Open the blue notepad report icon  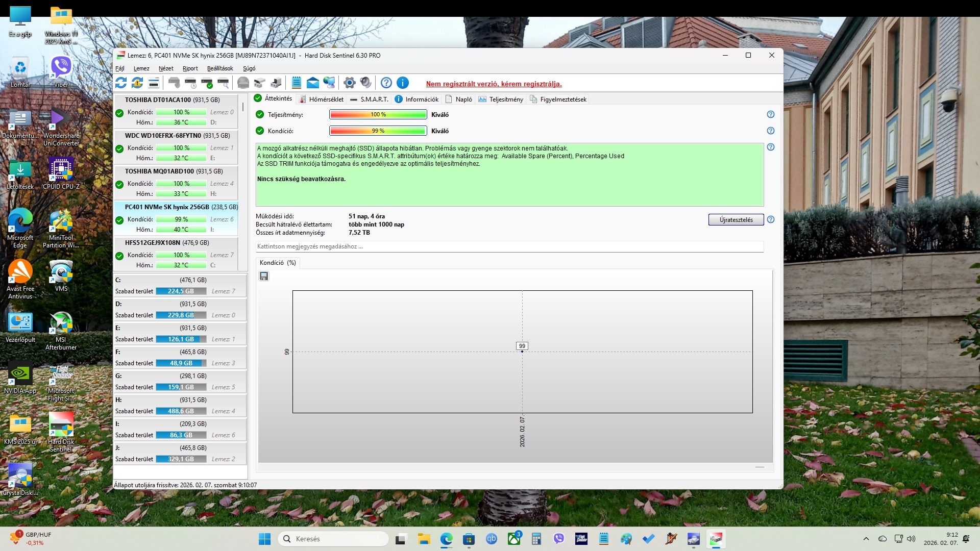point(296,83)
